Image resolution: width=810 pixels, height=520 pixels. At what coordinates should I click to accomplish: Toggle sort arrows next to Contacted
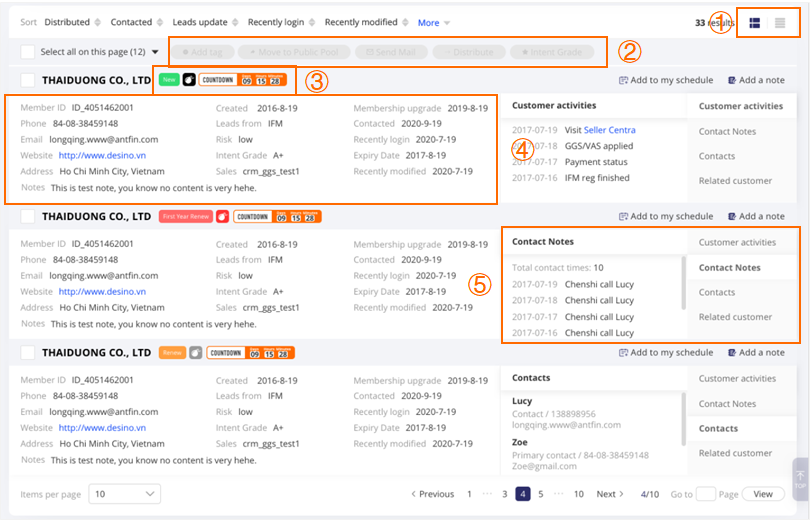pyautogui.click(x=160, y=22)
